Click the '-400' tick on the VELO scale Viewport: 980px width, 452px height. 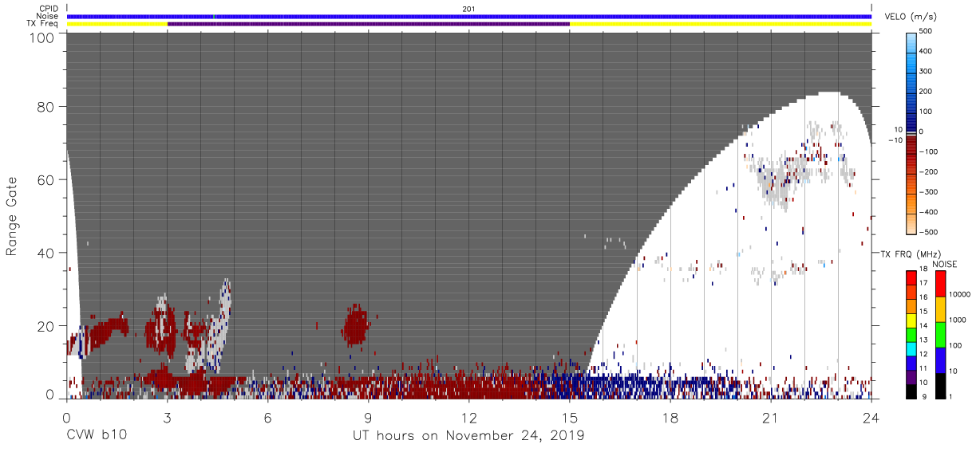(x=928, y=212)
